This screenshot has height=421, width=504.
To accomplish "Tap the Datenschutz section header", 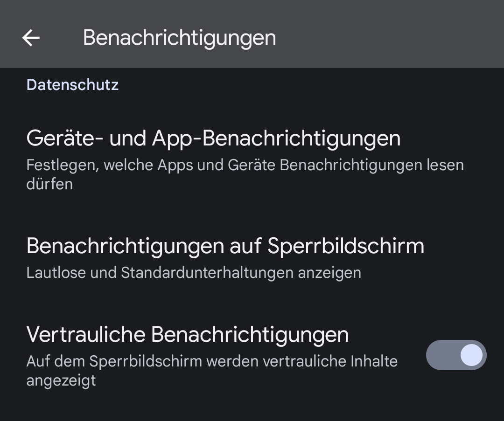I will tap(72, 85).
